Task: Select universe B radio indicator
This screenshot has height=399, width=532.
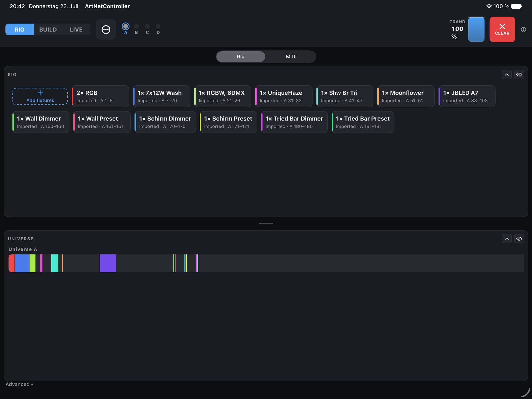Action: click(x=136, y=27)
